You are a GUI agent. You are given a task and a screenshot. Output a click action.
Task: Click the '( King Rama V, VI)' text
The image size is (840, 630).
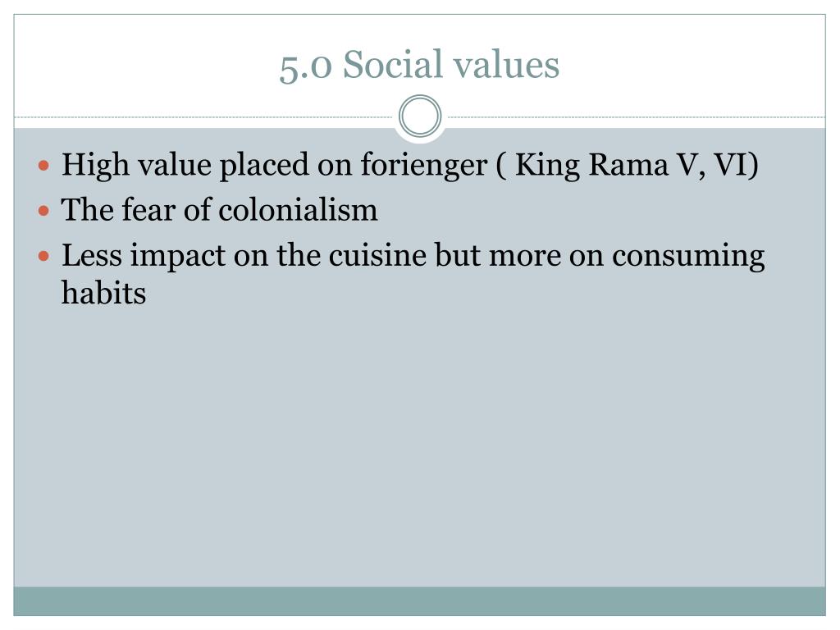628,164
